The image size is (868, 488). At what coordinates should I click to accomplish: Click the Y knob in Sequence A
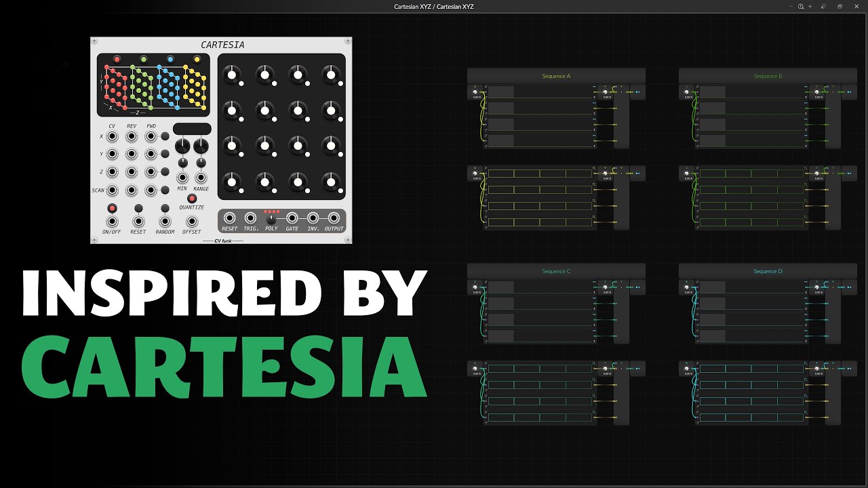point(605,92)
